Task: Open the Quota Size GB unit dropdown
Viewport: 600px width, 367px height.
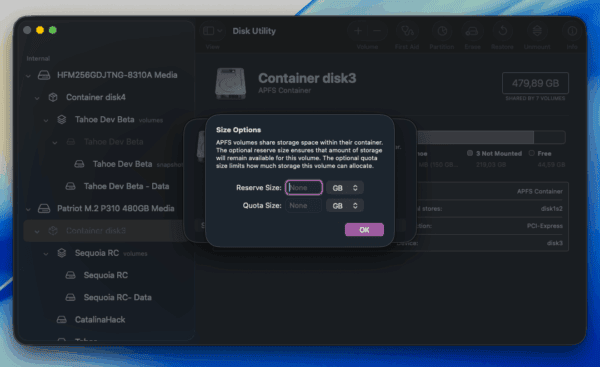Action: click(345, 206)
